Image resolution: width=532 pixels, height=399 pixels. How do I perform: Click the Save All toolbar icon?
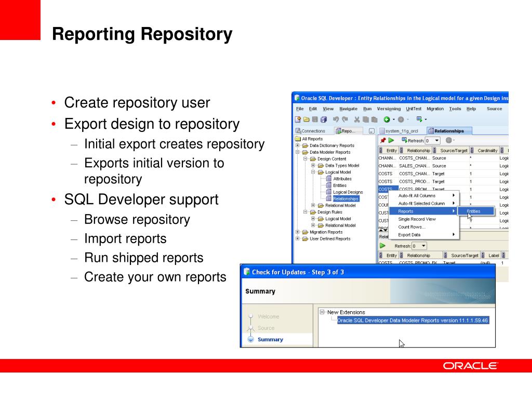(x=323, y=119)
